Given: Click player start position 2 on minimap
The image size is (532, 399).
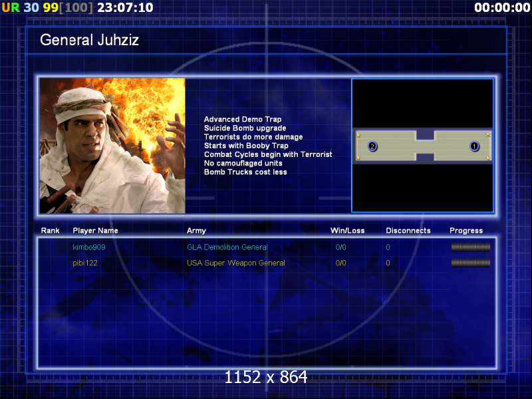Looking at the screenshot, I should click(372, 146).
